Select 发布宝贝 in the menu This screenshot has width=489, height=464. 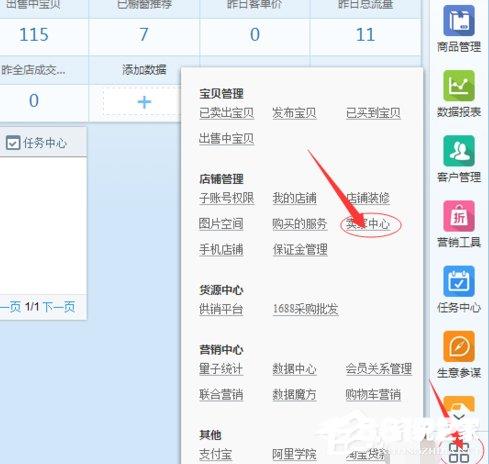coord(294,113)
